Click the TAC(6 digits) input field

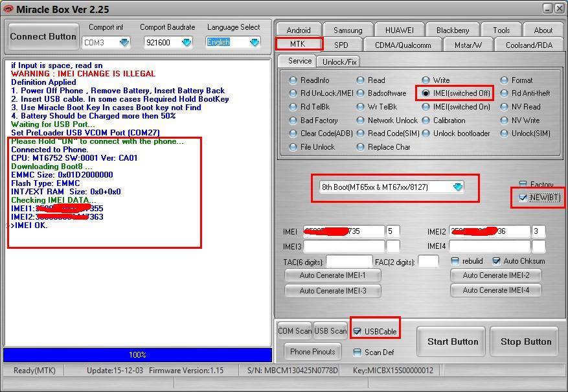pyautogui.click(x=349, y=262)
